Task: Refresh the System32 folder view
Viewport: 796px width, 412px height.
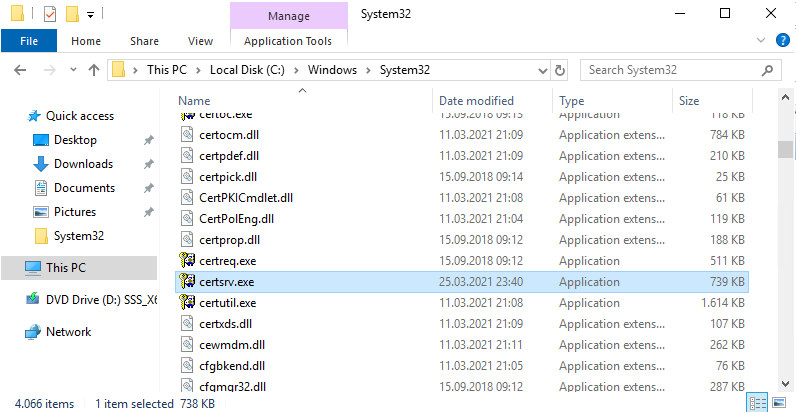Action: click(x=559, y=70)
